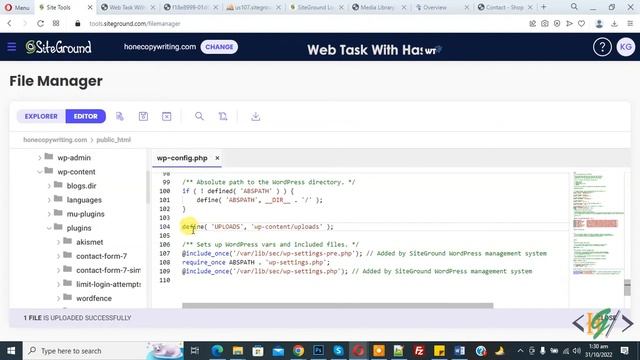
Task: Open FileZilla from taskbar
Action: click(419, 351)
